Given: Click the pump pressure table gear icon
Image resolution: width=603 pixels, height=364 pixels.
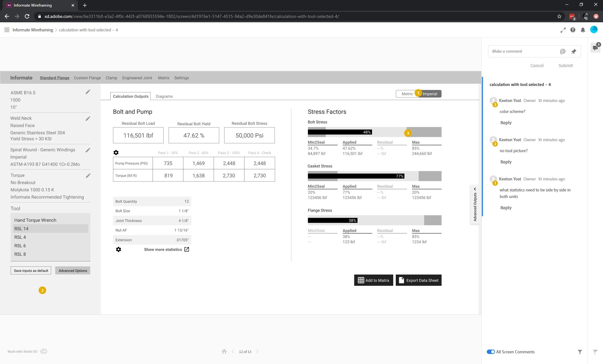Looking at the screenshot, I should 116,153.
